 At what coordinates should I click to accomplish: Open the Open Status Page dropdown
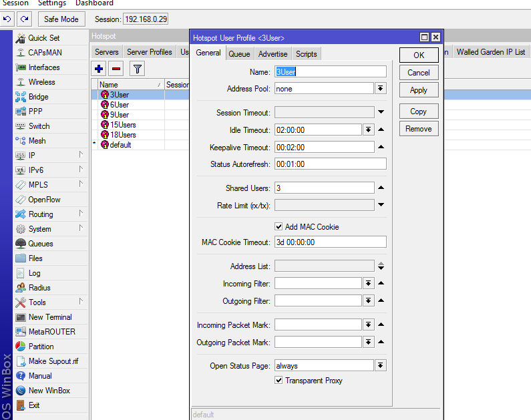point(380,365)
